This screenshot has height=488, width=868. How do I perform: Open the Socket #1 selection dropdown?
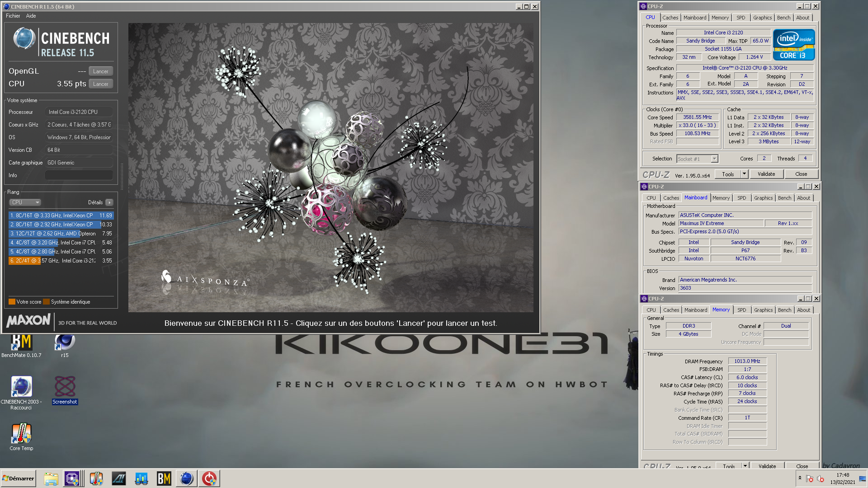click(x=697, y=159)
